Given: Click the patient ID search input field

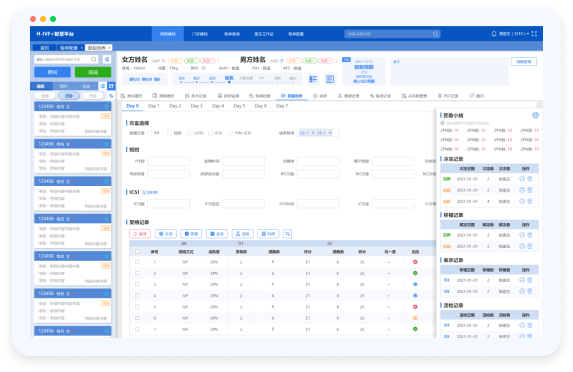Looking at the screenshot, I should click(62, 59).
